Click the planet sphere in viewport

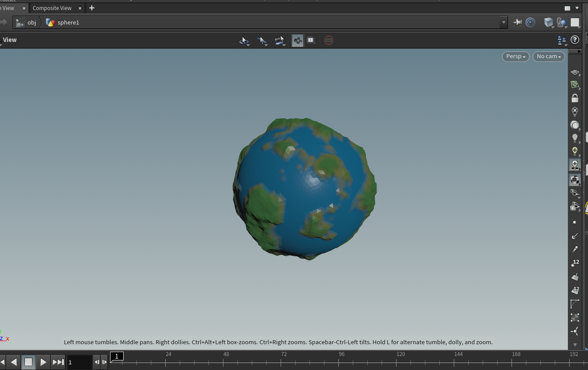tap(305, 188)
